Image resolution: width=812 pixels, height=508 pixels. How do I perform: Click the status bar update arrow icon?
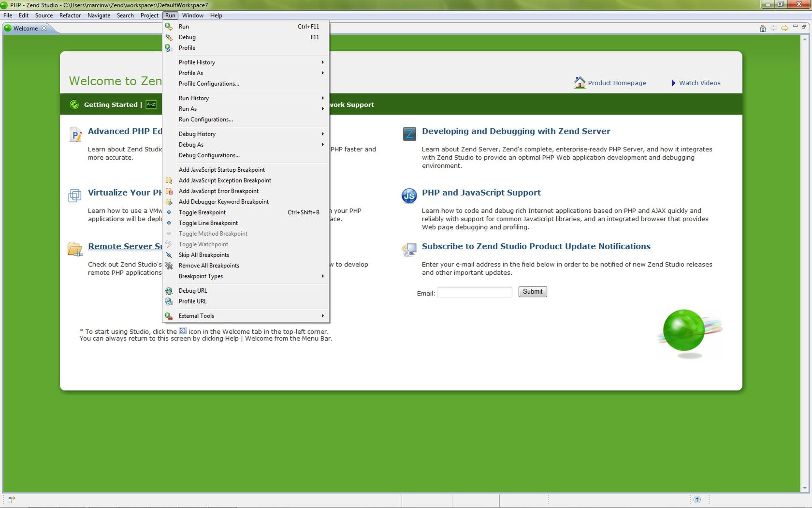click(x=697, y=499)
